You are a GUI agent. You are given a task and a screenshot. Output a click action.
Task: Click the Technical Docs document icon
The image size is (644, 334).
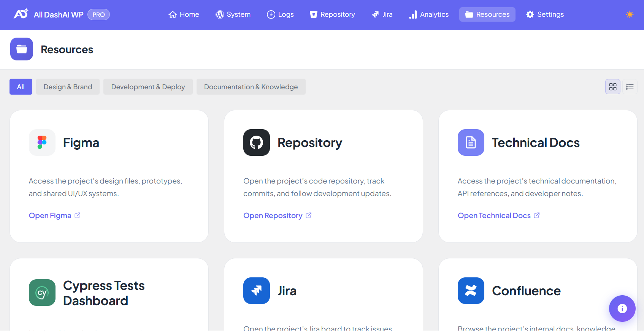tap(471, 142)
